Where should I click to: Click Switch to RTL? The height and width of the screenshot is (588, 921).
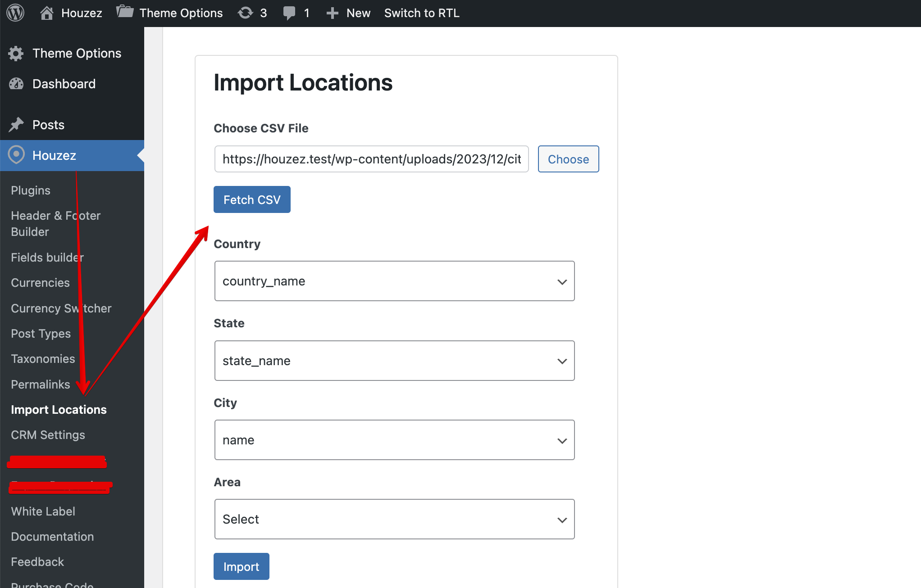422,13
